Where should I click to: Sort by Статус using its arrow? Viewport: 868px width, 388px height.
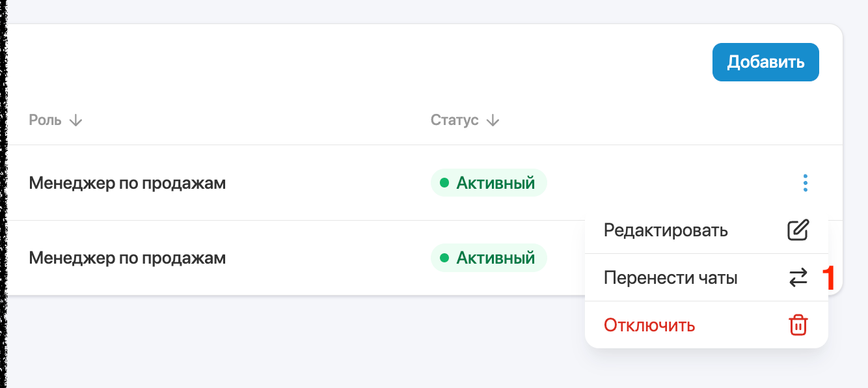pos(493,120)
